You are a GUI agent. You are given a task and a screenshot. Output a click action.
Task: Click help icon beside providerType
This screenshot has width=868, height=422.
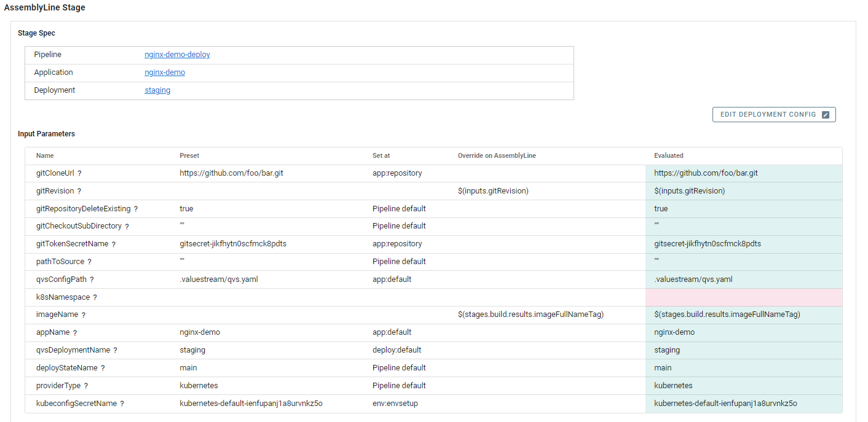coord(86,386)
